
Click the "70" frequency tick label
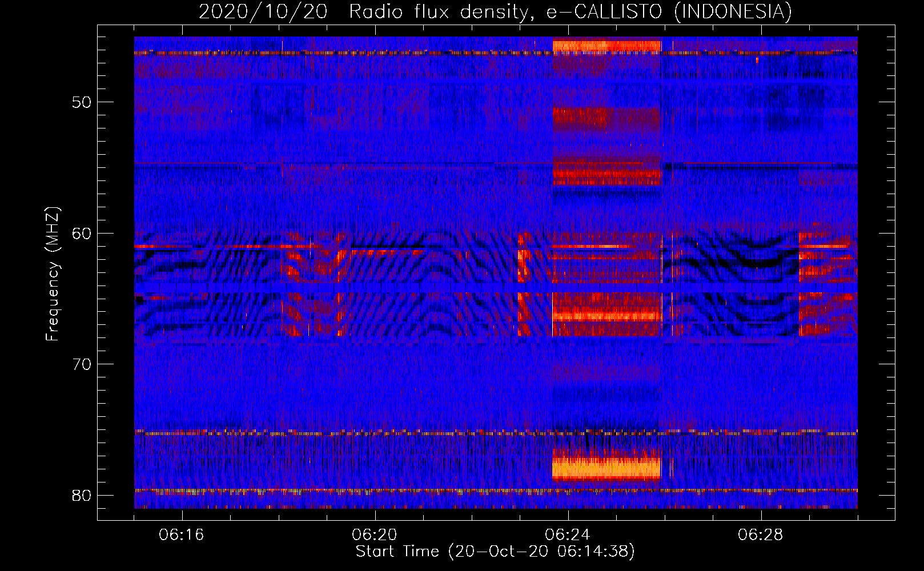pyautogui.click(x=82, y=364)
